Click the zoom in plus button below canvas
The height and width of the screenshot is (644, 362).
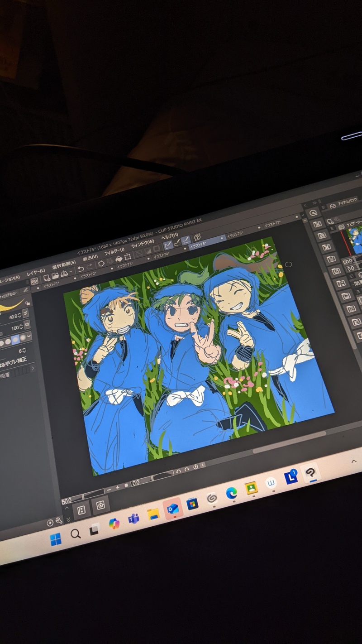click(x=118, y=488)
